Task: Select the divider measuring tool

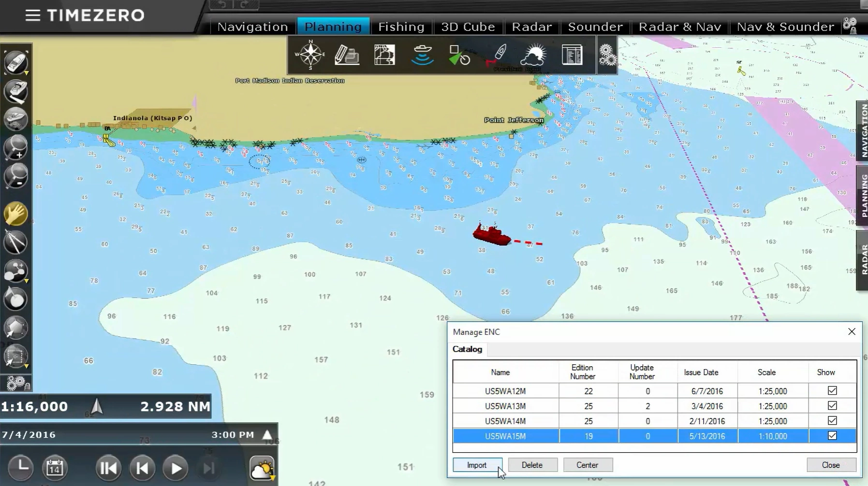Action: pyautogui.click(x=16, y=242)
